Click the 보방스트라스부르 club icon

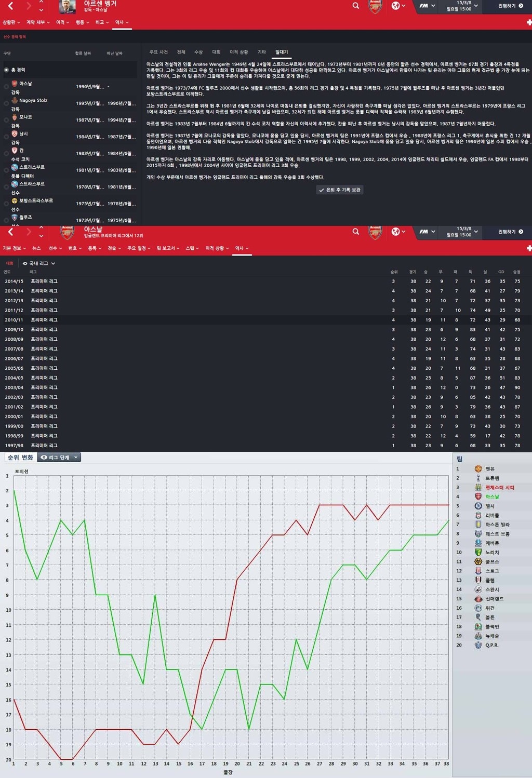point(15,200)
